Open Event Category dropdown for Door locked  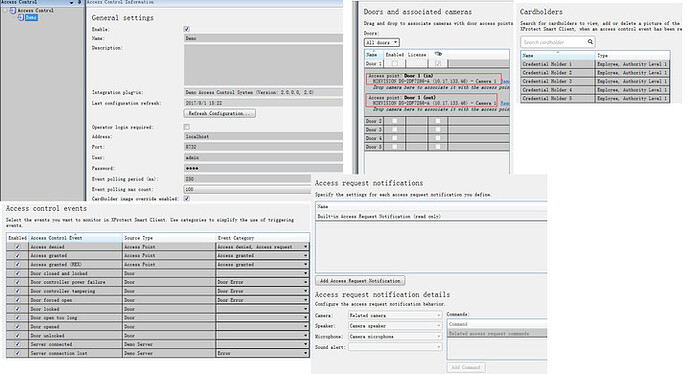pyautogui.click(x=305, y=309)
